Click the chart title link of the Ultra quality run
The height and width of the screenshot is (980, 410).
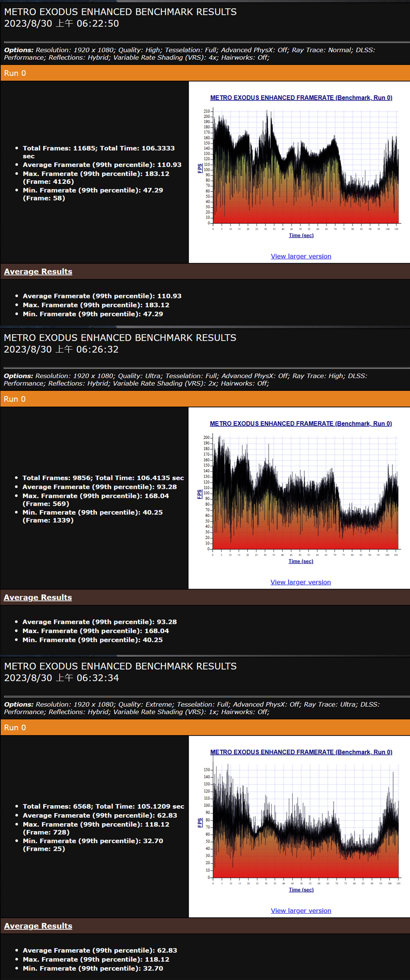(x=301, y=423)
